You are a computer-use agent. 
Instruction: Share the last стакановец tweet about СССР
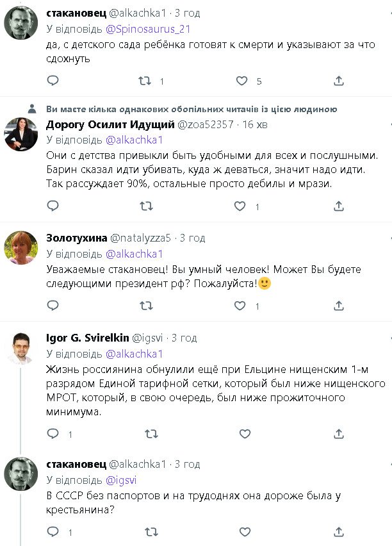coord(339,532)
